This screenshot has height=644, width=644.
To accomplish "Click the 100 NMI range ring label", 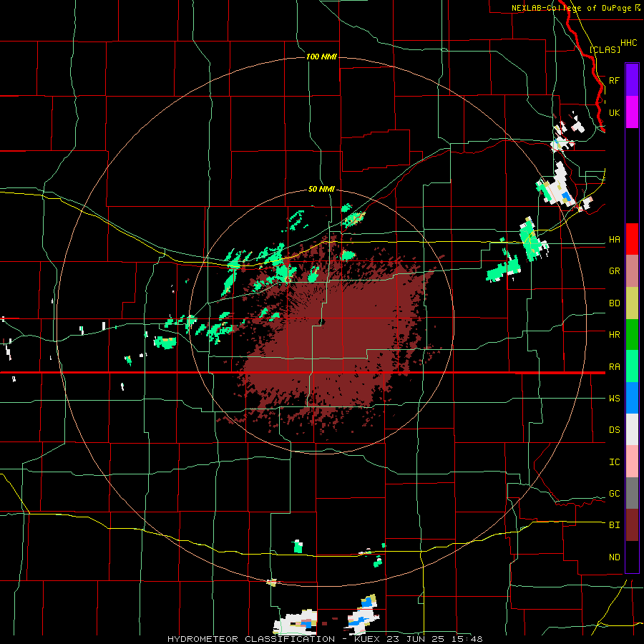I will coord(321,57).
